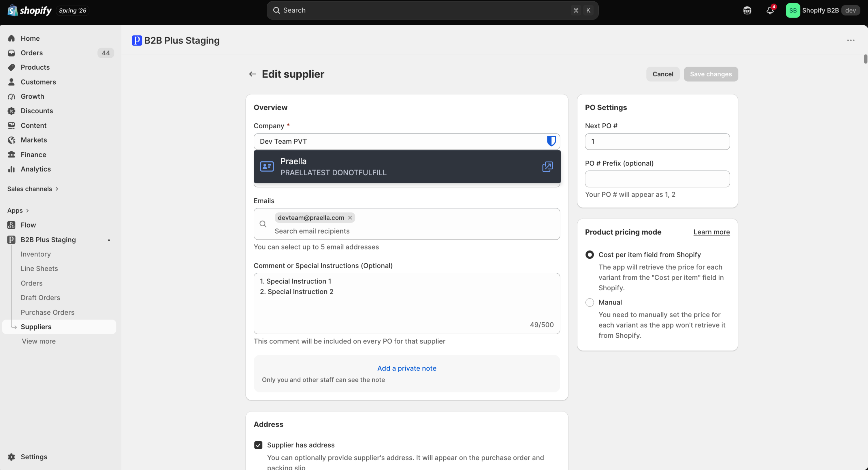
Task: Click the Shopify logo
Action: (x=29, y=10)
